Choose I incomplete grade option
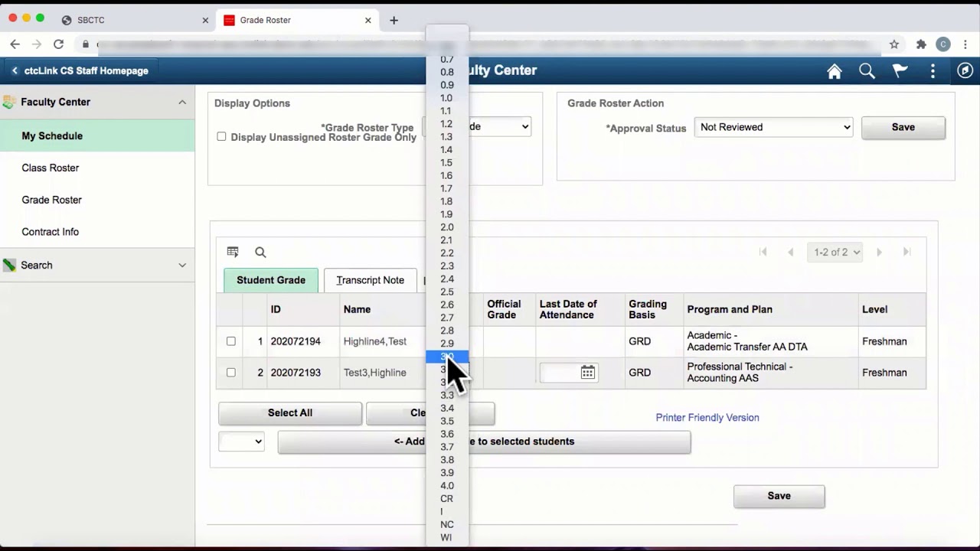 click(x=447, y=512)
